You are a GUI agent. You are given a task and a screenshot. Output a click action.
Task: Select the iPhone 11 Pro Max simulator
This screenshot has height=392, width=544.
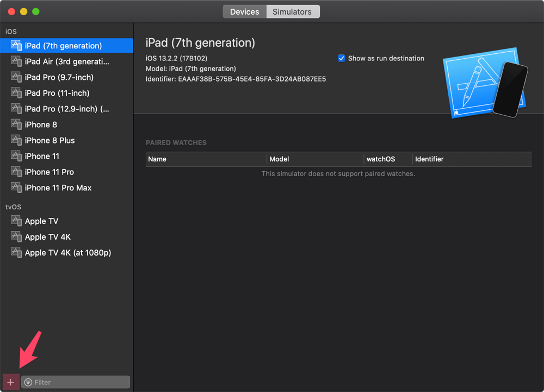coord(66,188)
